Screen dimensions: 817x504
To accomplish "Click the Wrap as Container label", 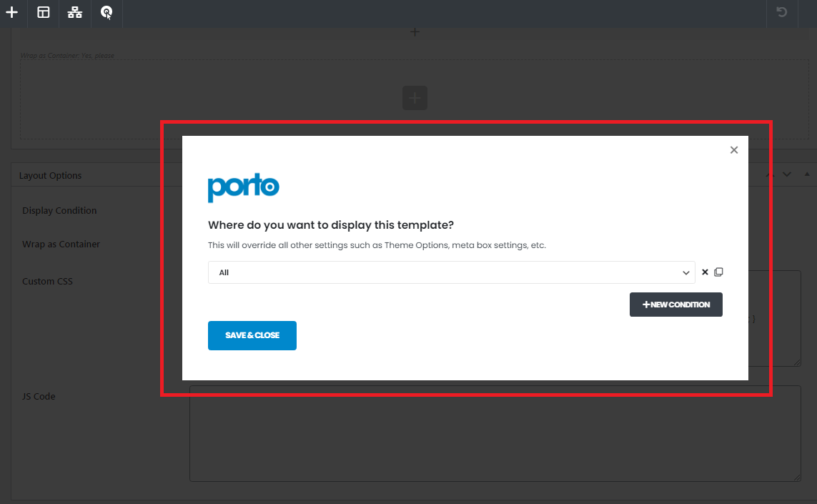I will [61, 244].
